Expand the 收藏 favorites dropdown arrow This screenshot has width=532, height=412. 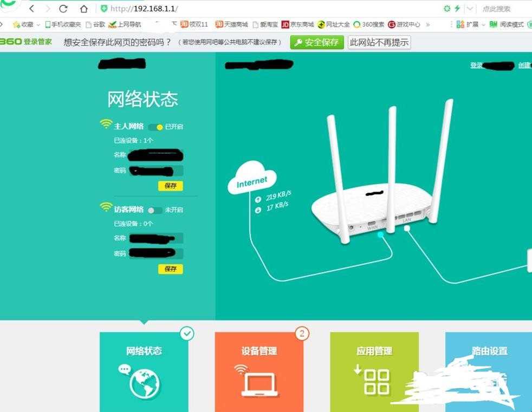click(38, 25)
